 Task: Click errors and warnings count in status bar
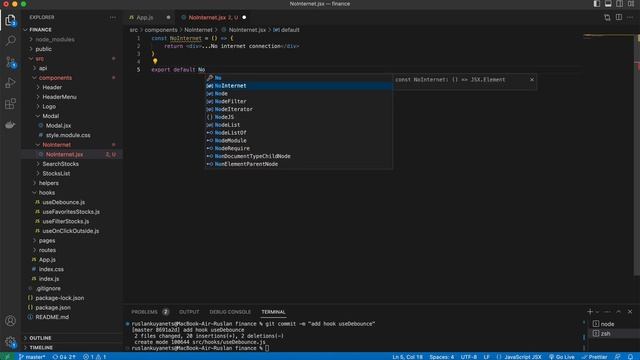pyautogui.click(x=95, y=357)
